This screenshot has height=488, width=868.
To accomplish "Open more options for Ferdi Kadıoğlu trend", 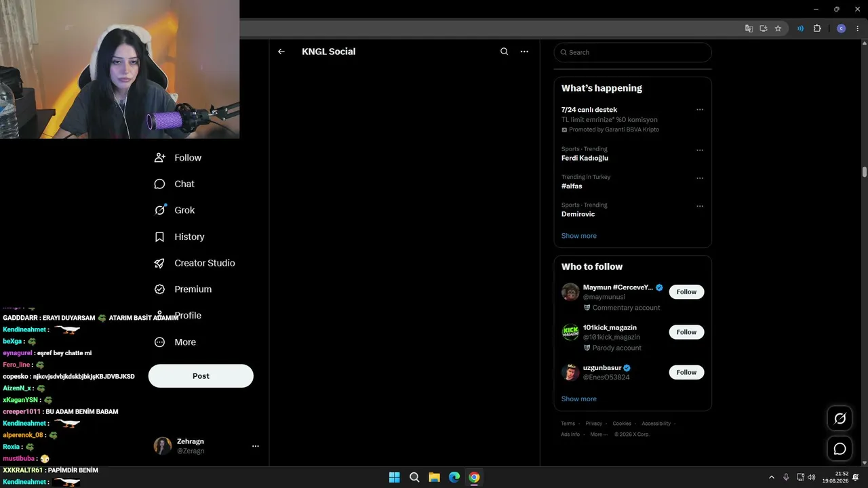I will pos(700,150).
